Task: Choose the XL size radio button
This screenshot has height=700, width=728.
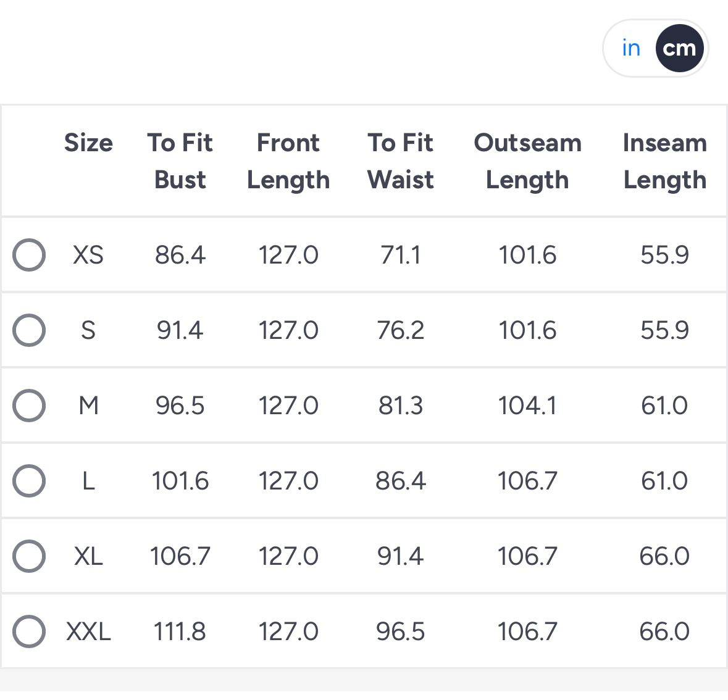Action: pos(29,556)
